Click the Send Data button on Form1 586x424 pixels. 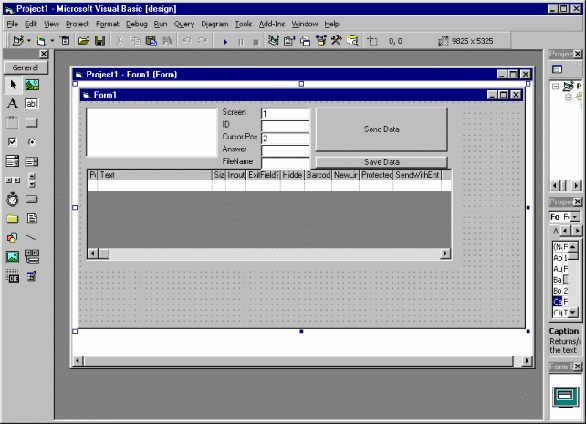tap(382, 129)
